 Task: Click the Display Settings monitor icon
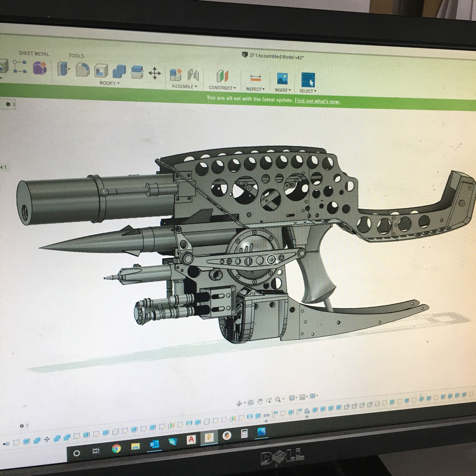tap(292, 398)
